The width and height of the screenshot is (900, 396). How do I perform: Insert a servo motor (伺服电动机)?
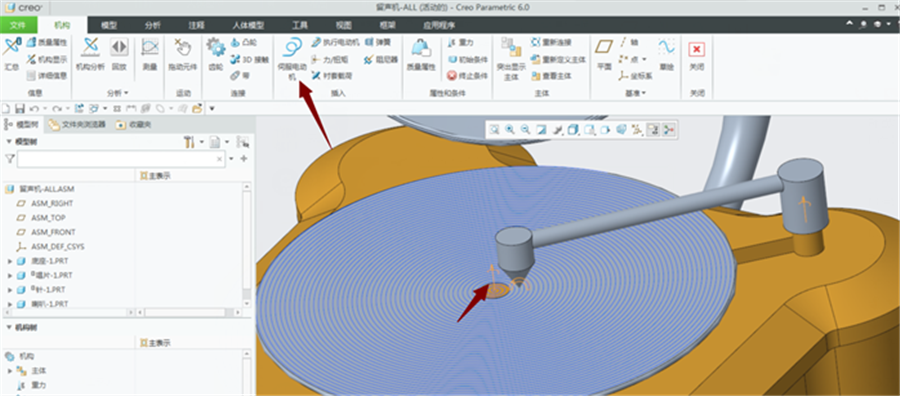pos(293,58)
